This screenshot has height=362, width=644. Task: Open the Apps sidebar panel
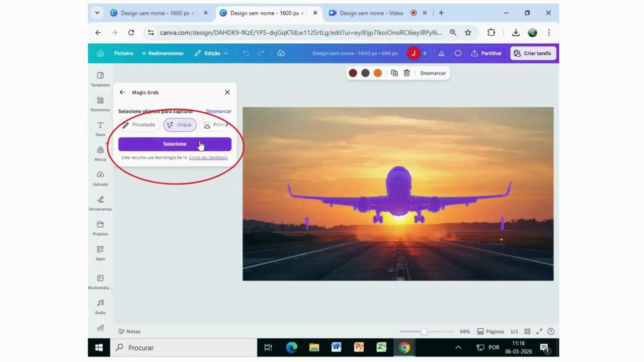pyautogui.click(x=100, y=253)
